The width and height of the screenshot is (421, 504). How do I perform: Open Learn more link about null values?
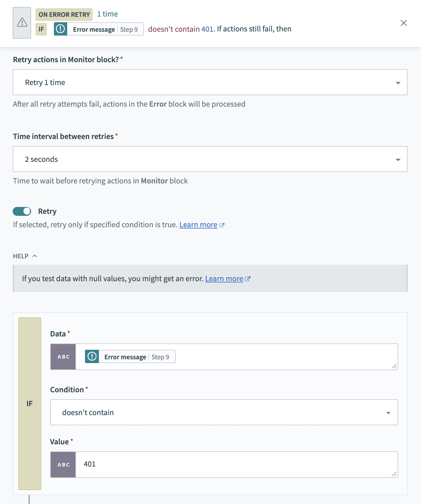[x=224, y=279]
